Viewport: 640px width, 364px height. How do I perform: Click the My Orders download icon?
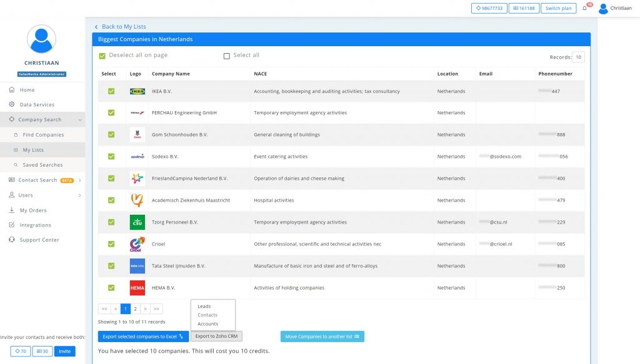[x=12, y=210]
